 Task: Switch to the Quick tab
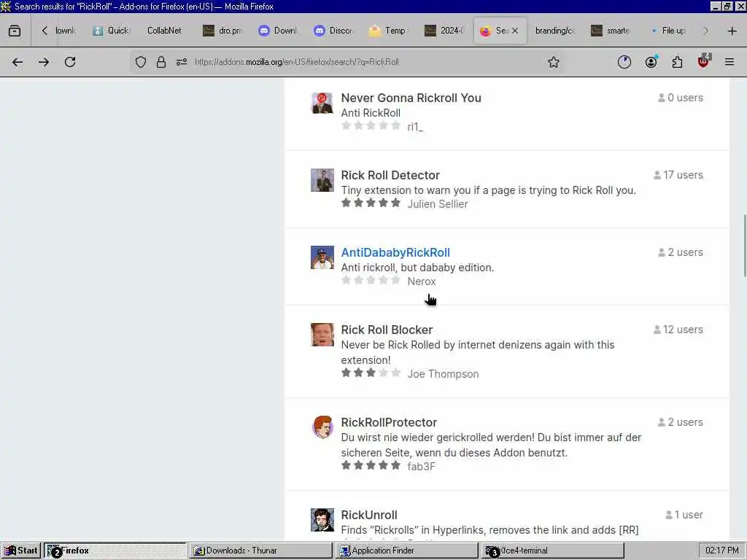coord(111,31)
